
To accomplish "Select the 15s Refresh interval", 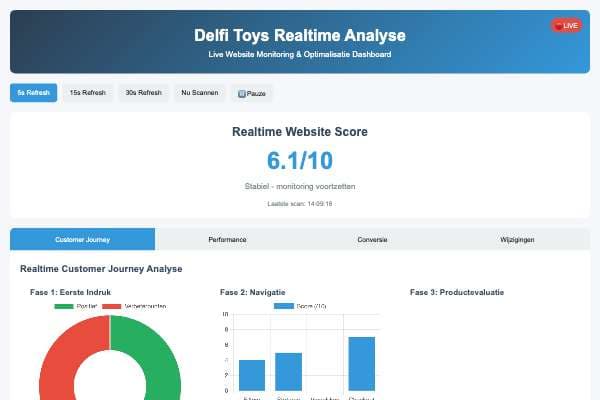I will pos(88,93).
